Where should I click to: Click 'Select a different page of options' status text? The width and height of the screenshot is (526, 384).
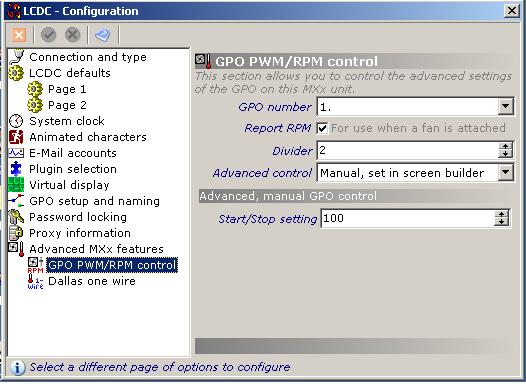(159, 367)
